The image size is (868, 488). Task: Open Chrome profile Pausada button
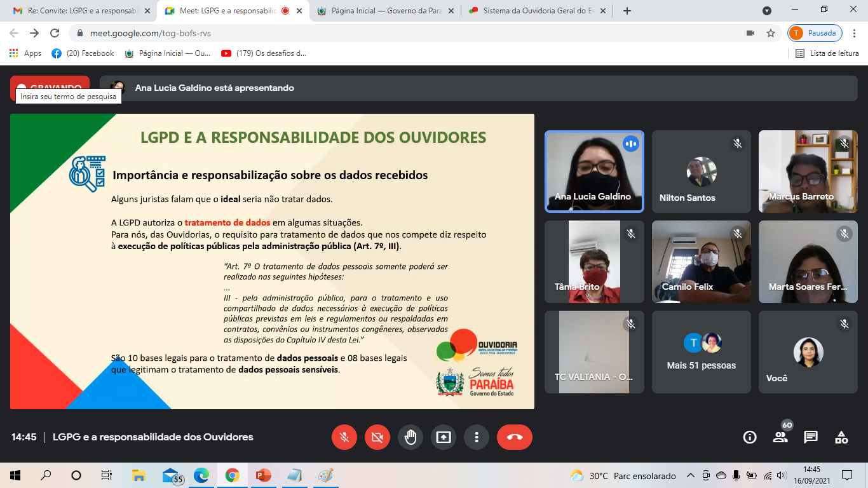tap(815, 33)
